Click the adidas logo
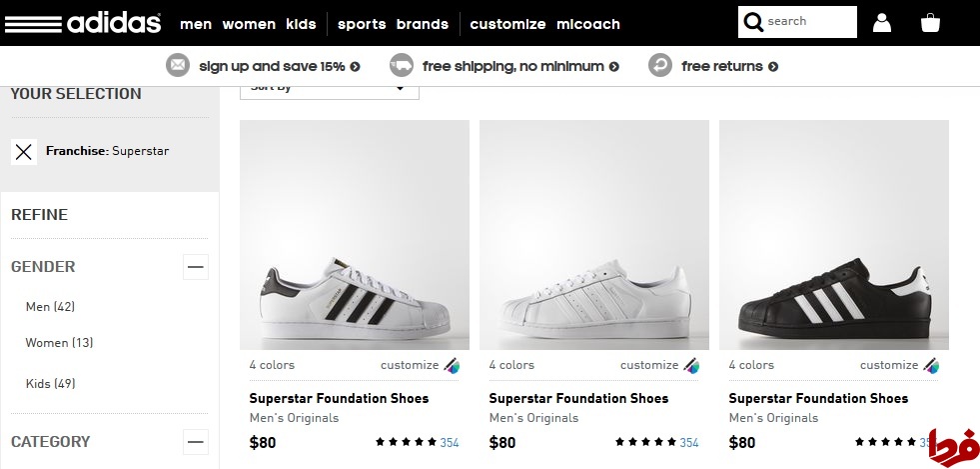Screen dimensions: 980x469 click(x=85, y=22)
